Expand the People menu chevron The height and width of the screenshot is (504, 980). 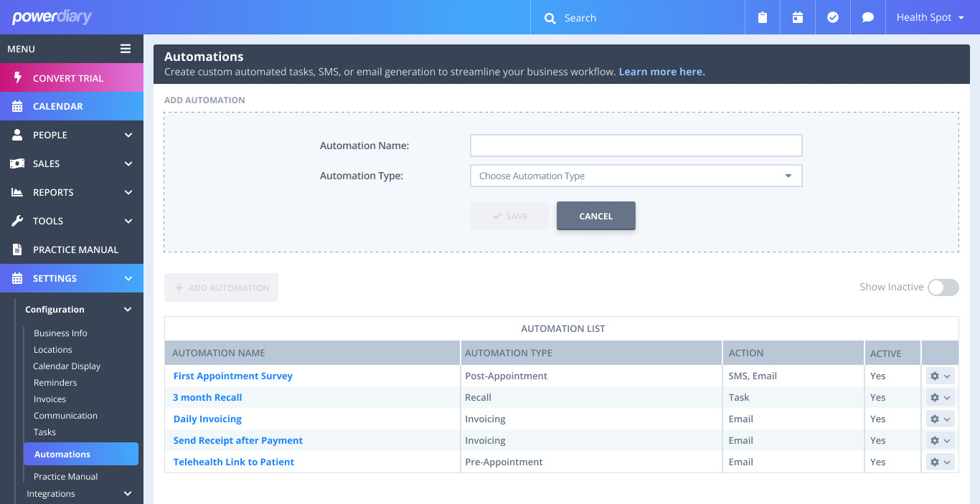pos(128,135)
